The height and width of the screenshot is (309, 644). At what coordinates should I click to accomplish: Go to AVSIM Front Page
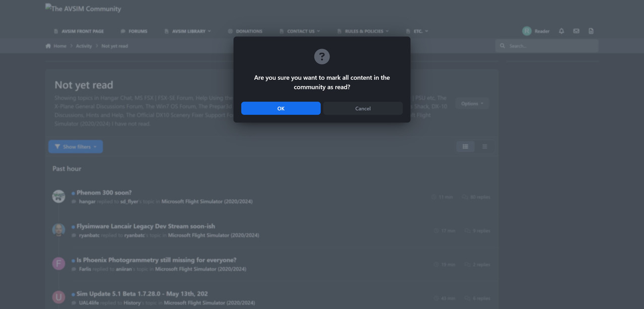click(x=79, y=31)
